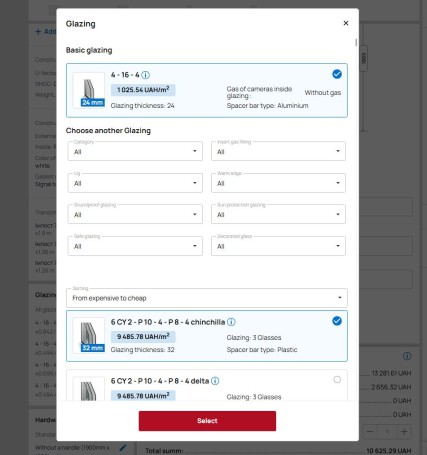Click the dialog's vertical scrollbar thumb

(356, 43)
